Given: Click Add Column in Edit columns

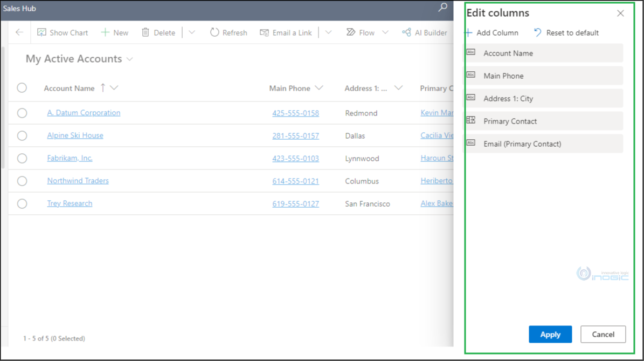Looking at the screenshot, I should coord(491,32).
